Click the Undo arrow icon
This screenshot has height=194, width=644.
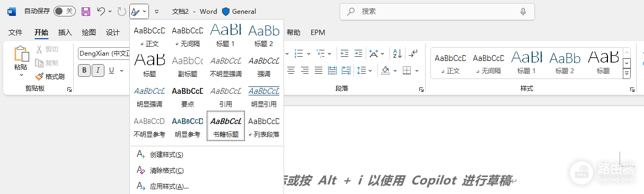(x=101, y=11)
